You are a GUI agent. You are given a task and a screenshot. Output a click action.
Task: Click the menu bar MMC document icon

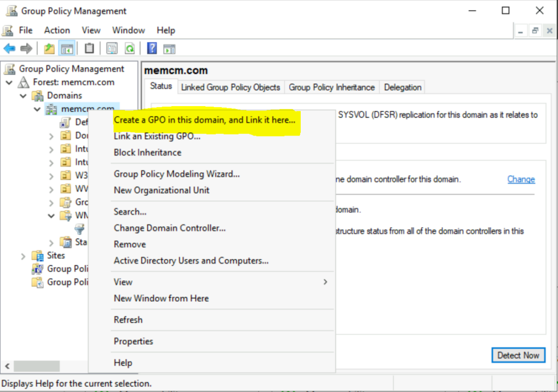(8, 30)
